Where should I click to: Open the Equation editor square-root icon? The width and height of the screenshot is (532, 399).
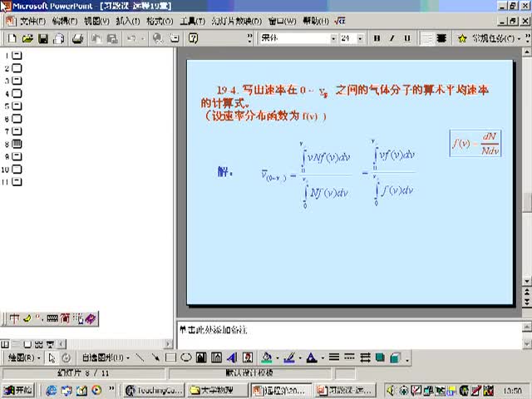point(340,21)
